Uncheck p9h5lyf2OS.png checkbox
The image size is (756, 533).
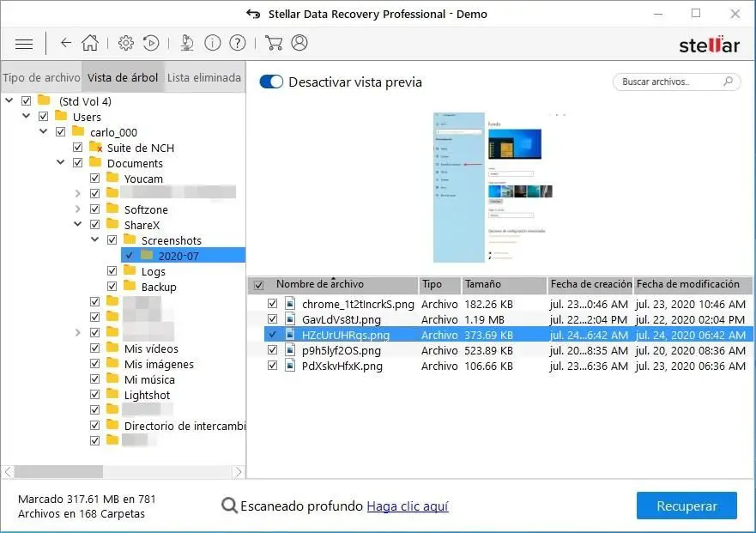(272, 350)
